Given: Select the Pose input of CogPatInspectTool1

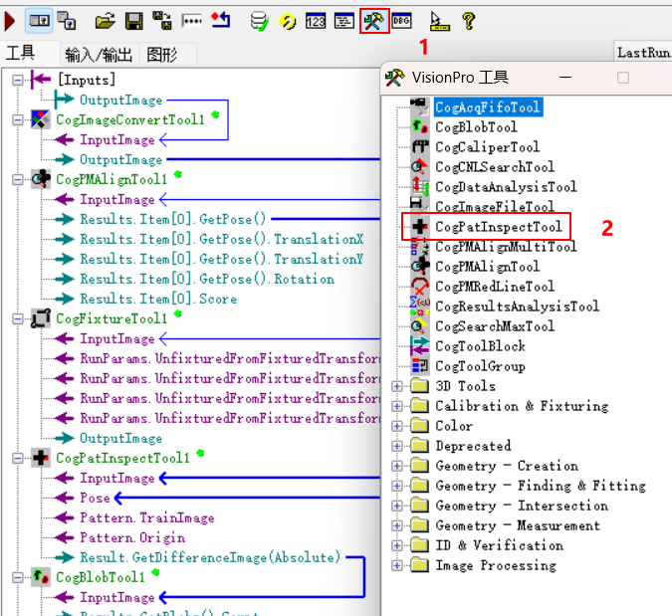Looking at the screenshot, I should pyautogui.click(x=95, y=498).
